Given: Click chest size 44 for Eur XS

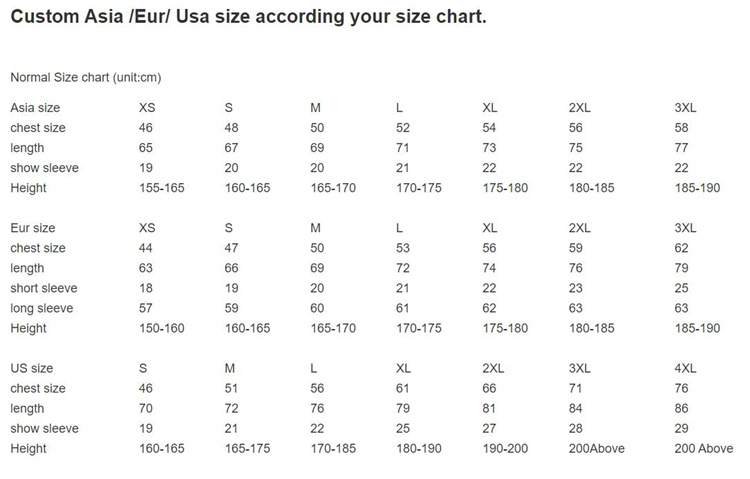Looking at the screenshot, I should pos(146,248).
